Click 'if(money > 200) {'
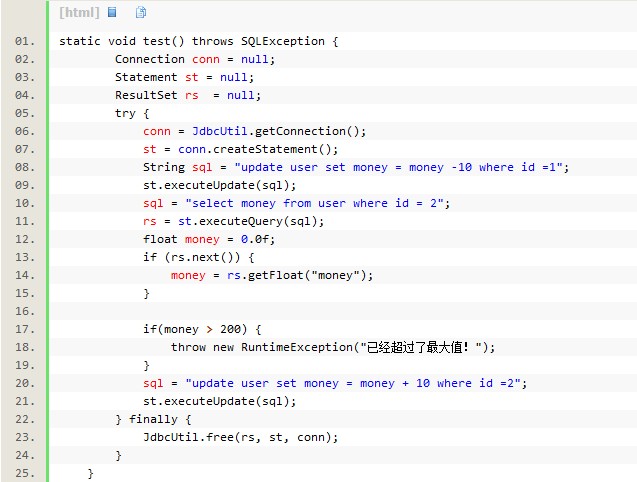This screenshot has width=637, height=482. pos(202,329)
